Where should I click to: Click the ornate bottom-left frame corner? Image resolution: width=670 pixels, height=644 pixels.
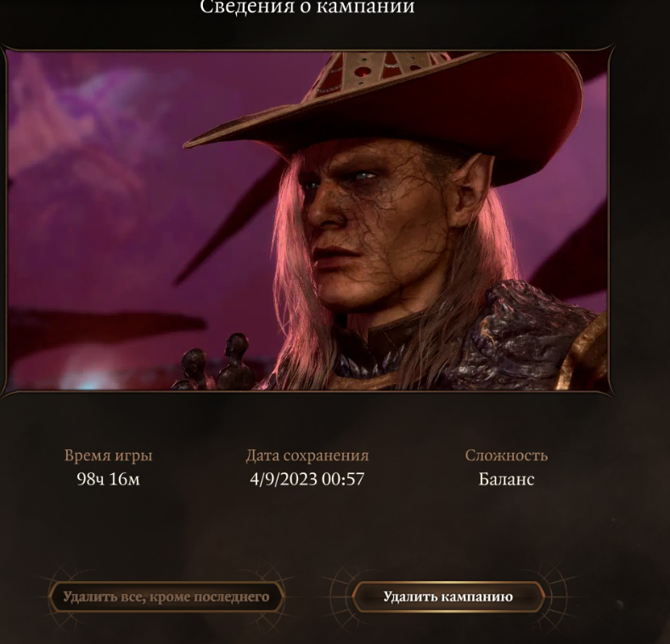pos(5,387)
